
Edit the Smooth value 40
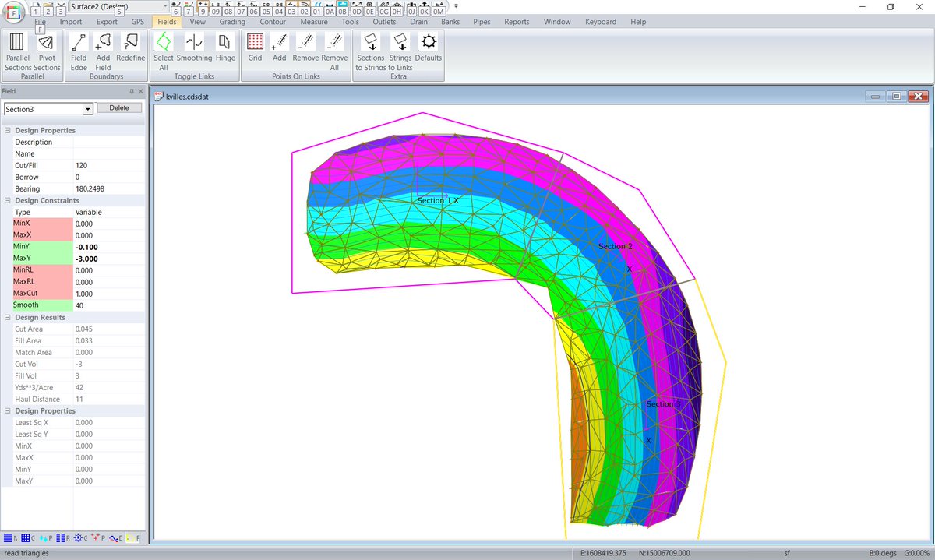tap(109, 305)
